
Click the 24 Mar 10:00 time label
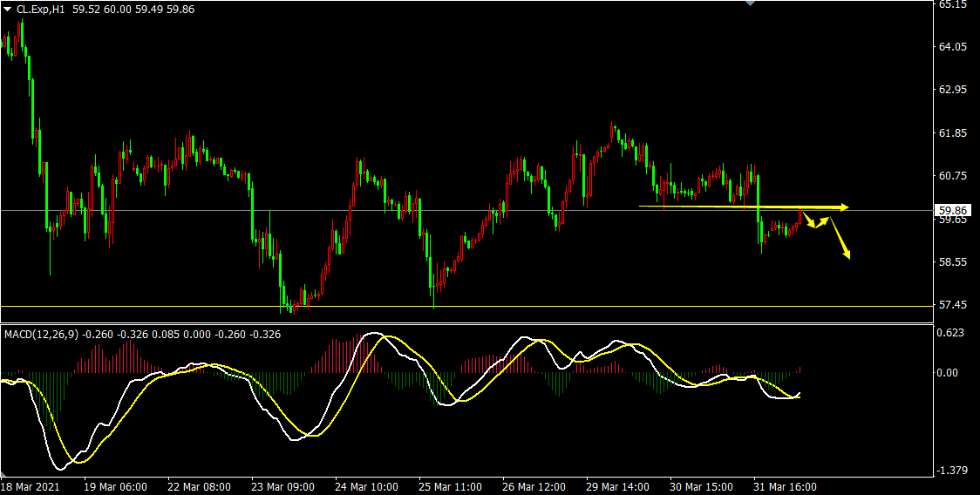tap(366, 486)
